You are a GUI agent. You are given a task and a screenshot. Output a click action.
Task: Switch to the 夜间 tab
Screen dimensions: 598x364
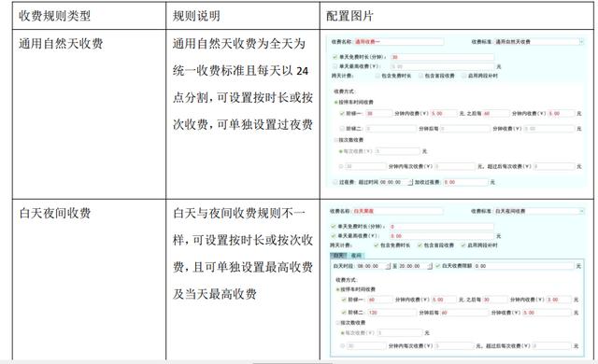[x=356, y=255]
